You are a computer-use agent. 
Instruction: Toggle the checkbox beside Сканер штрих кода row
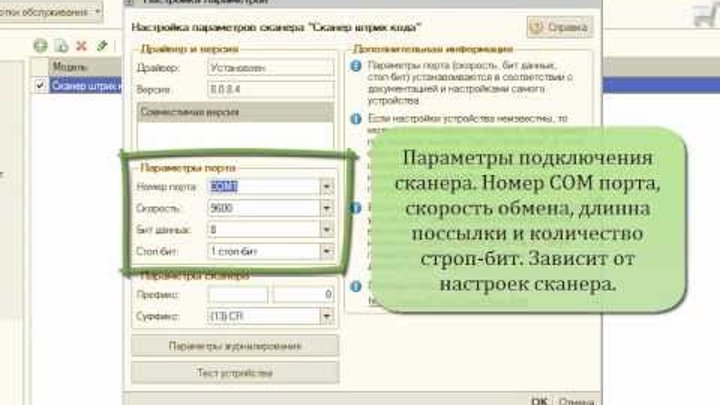coord(40,85)
